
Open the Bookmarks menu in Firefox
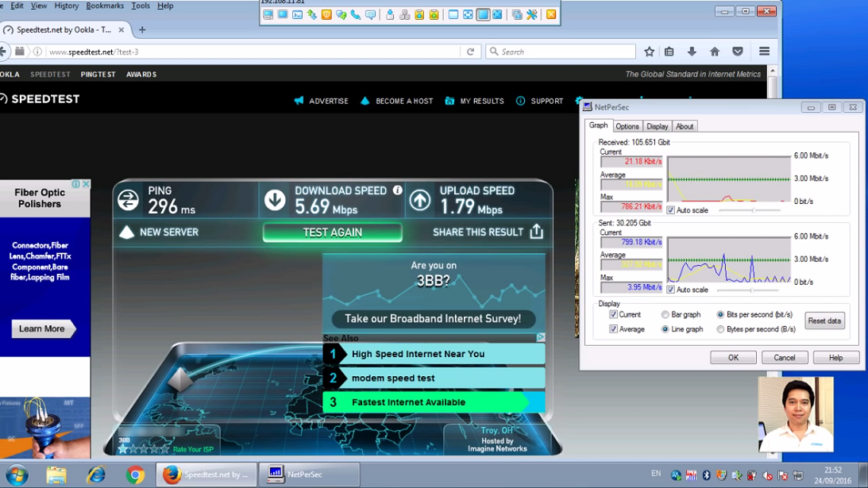point(104,6)
